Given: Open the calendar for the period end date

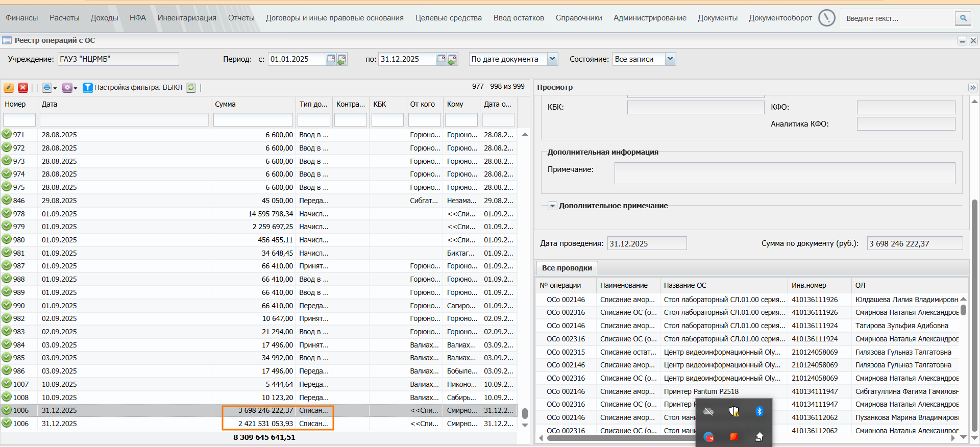Looking at the screenshot, I should (442, 59).
